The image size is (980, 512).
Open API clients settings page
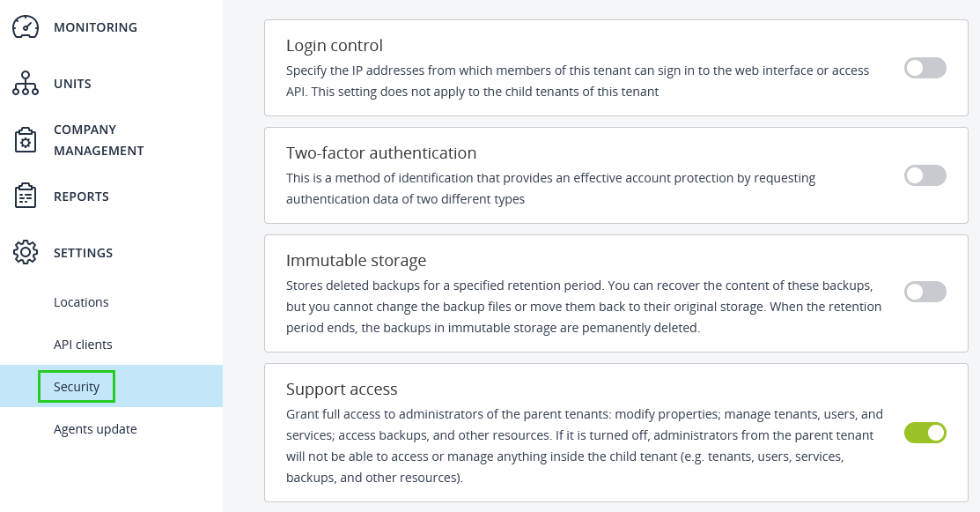click(x=83, y=345)
